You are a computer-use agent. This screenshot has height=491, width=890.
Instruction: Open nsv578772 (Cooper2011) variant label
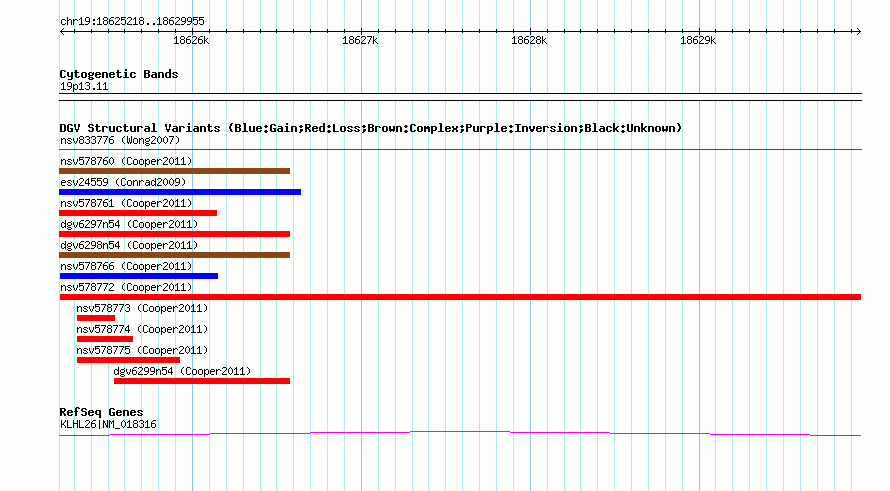[x=126, y=287]
